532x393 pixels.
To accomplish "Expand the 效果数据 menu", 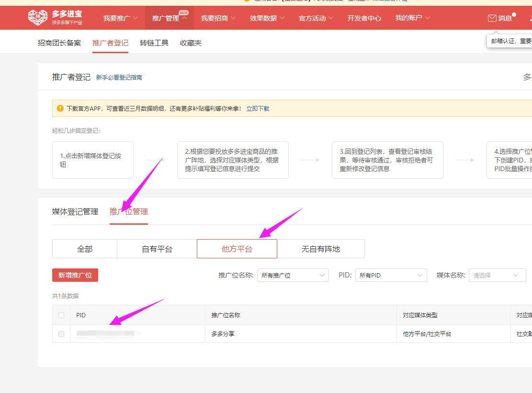I will coord(267,18).
